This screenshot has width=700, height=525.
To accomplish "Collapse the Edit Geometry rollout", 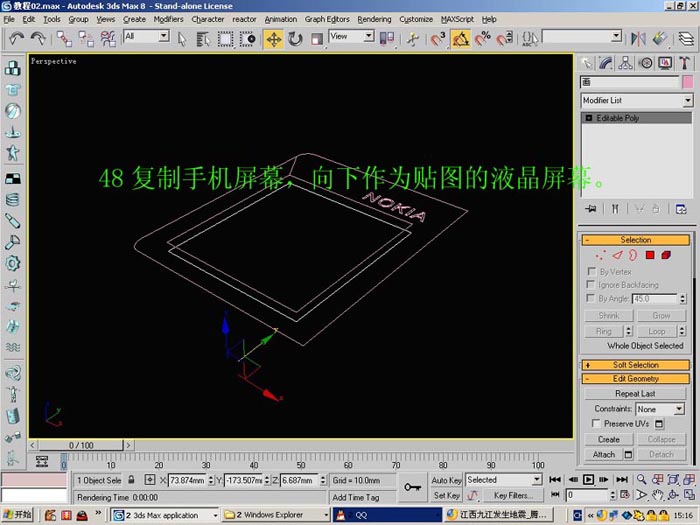I will tap(636, 379).
